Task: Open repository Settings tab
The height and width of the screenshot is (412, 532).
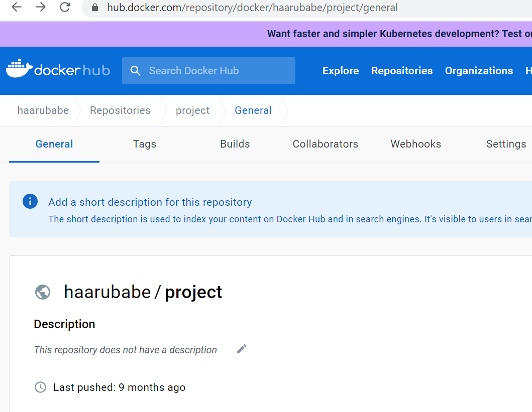Action: coord(506,144)
